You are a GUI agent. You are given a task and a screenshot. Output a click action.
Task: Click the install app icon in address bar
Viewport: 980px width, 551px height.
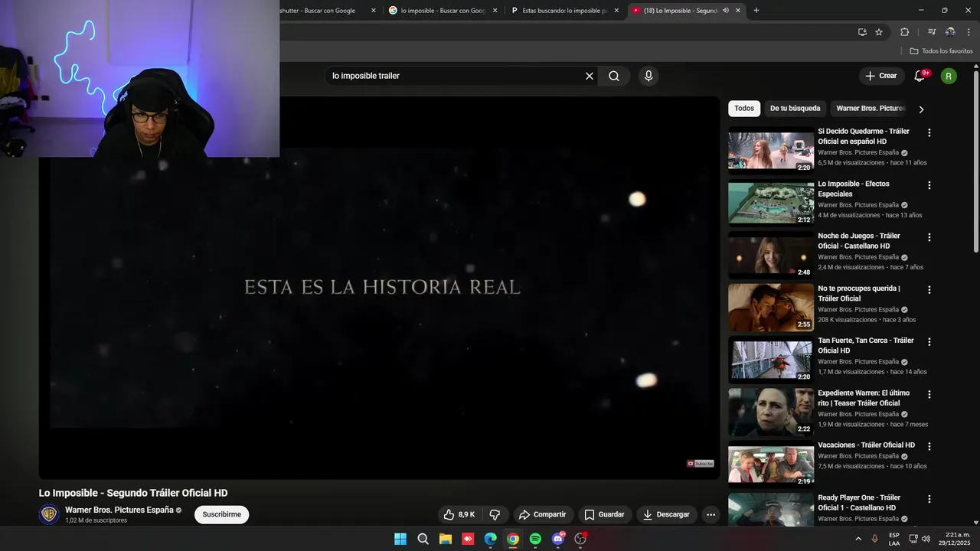(862, 32)
